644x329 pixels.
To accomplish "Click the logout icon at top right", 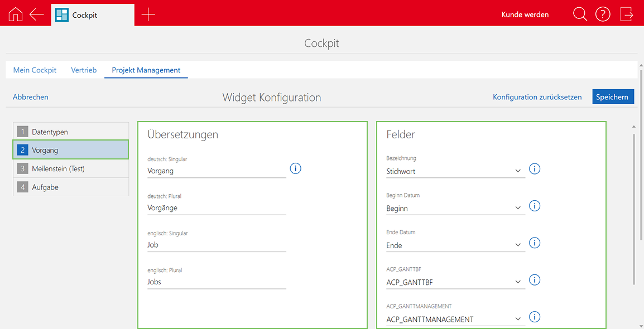I will point(626,14).
